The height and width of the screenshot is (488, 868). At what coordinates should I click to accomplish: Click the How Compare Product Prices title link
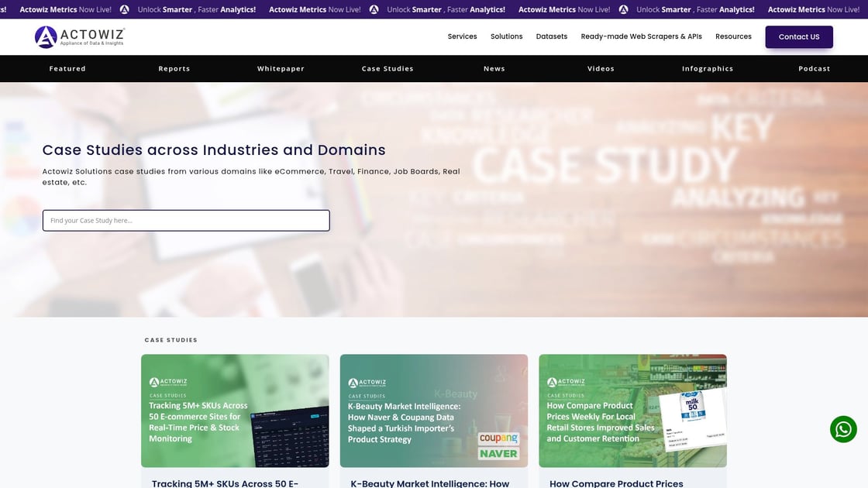616,483
